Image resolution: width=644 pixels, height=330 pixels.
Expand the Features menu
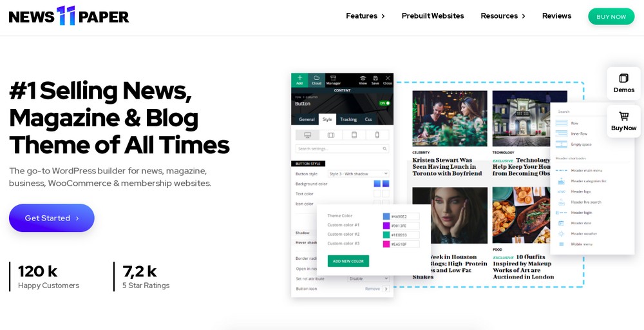365,16
